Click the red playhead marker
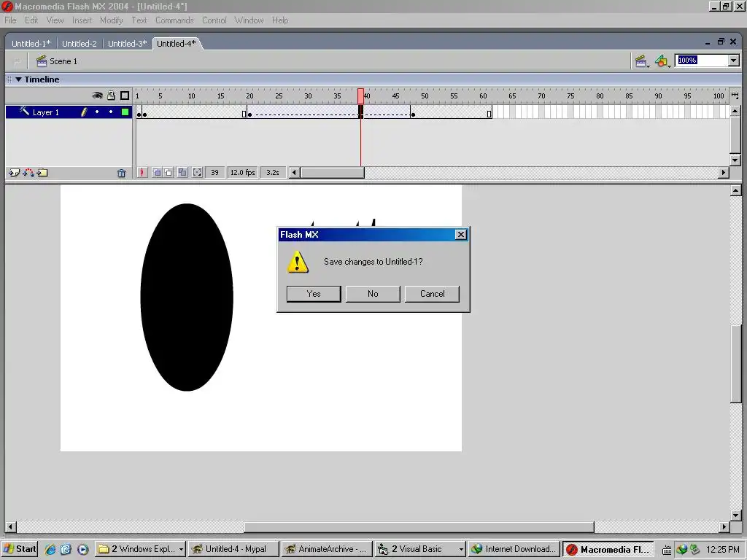Viewport: 747px width, 560px height. point(360,96)
